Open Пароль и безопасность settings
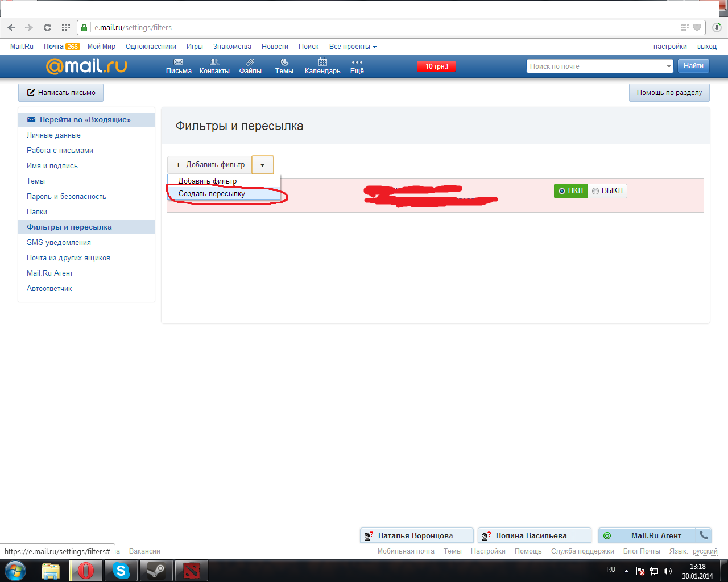The width and height of the screenshot is (728, 582). 67,197
